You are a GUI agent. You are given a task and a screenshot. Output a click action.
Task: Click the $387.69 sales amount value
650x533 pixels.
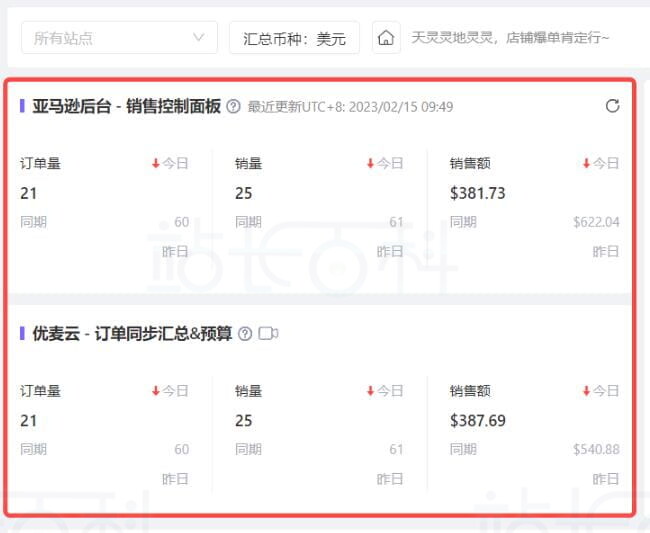pos(478,421)
